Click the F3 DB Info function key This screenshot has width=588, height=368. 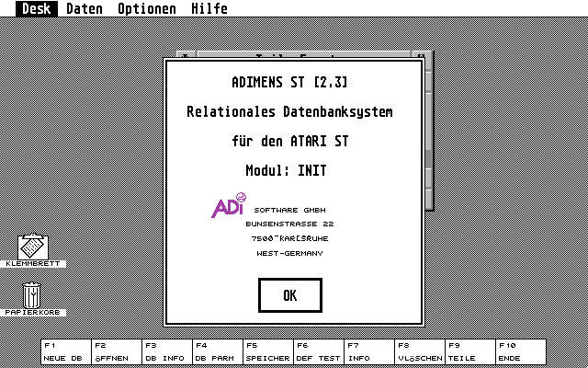[x=167, y=351]
